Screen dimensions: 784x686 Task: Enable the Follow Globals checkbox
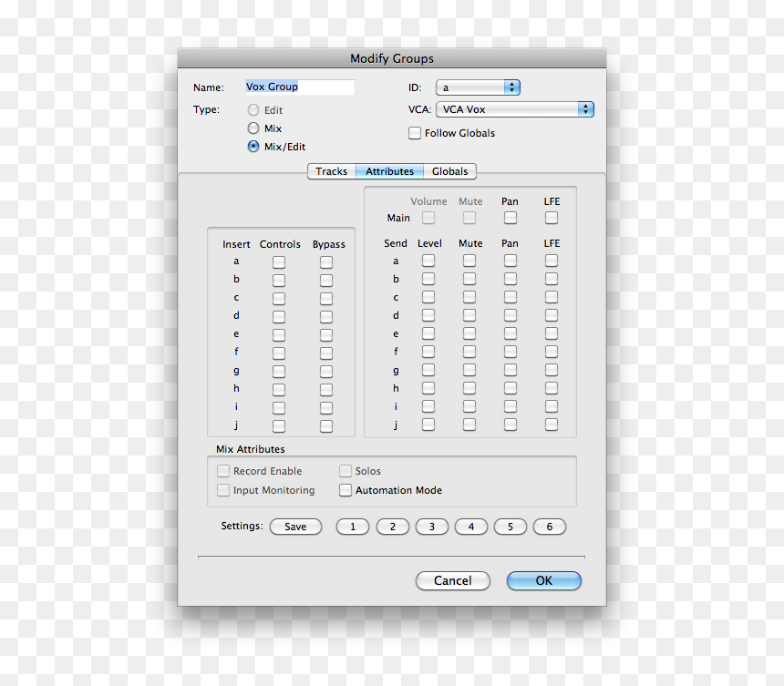415,133
